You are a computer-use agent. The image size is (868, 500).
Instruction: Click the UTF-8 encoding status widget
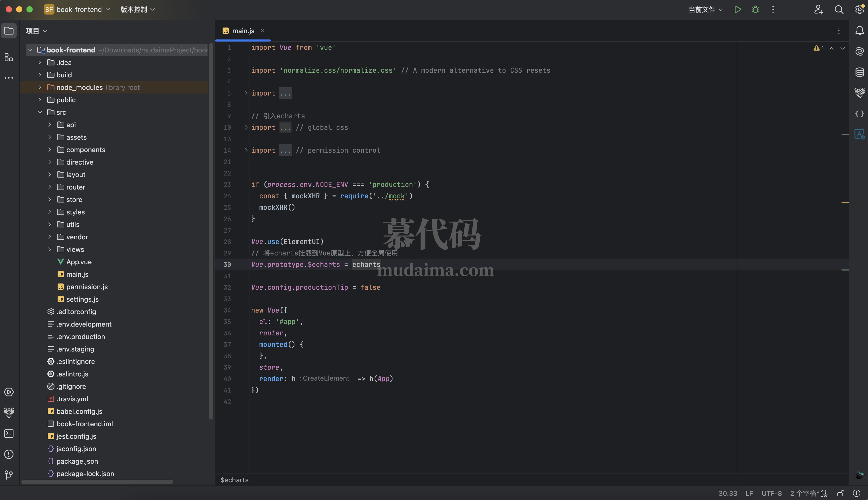click(x=771, y=494)
